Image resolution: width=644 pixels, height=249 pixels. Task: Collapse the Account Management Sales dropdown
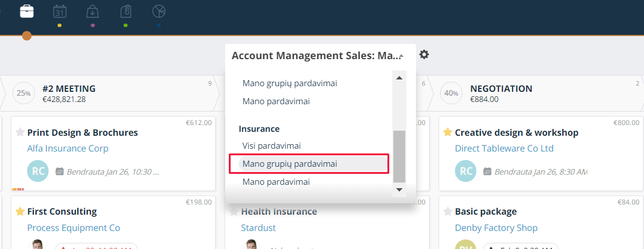click(x=401, y=56)
